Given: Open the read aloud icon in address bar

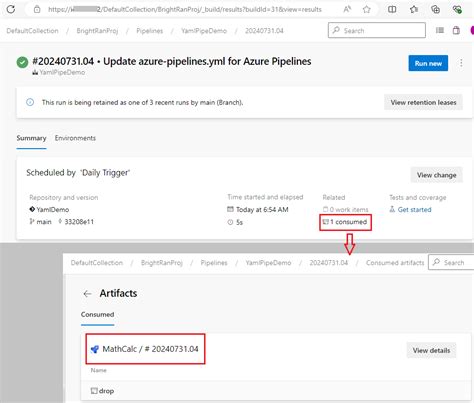Looking at the screenshot, I should pos(347,9).
